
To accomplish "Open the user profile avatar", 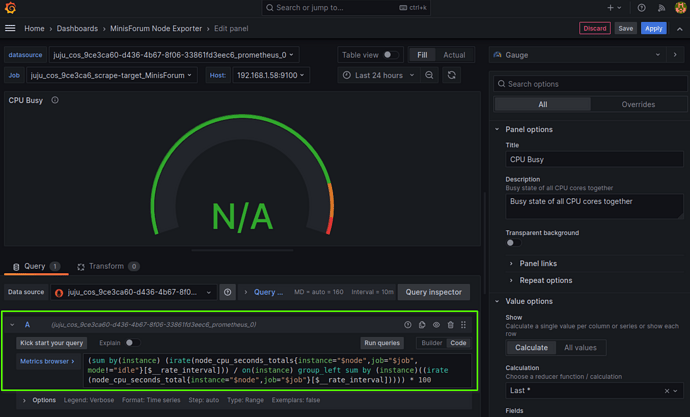I will pos(680,7).
